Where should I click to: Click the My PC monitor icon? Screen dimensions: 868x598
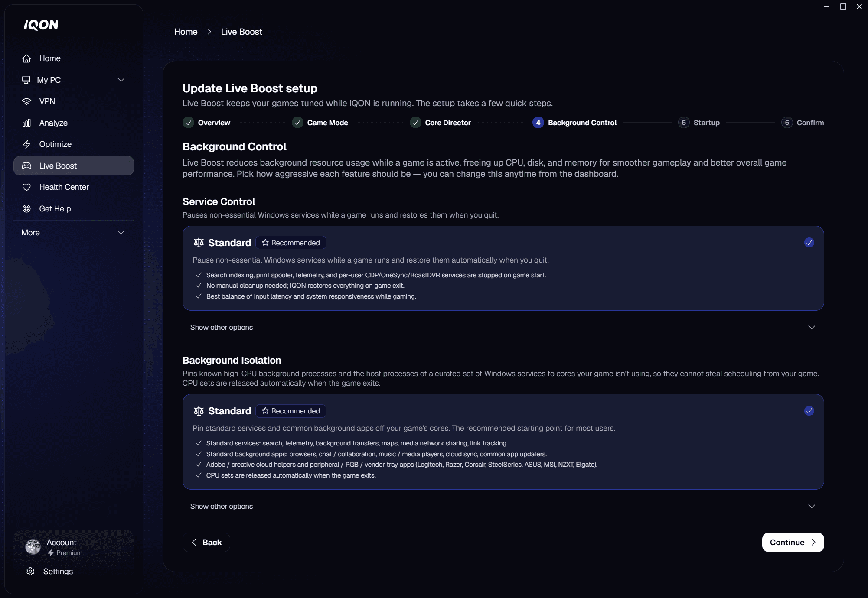(x=26, y=80)
